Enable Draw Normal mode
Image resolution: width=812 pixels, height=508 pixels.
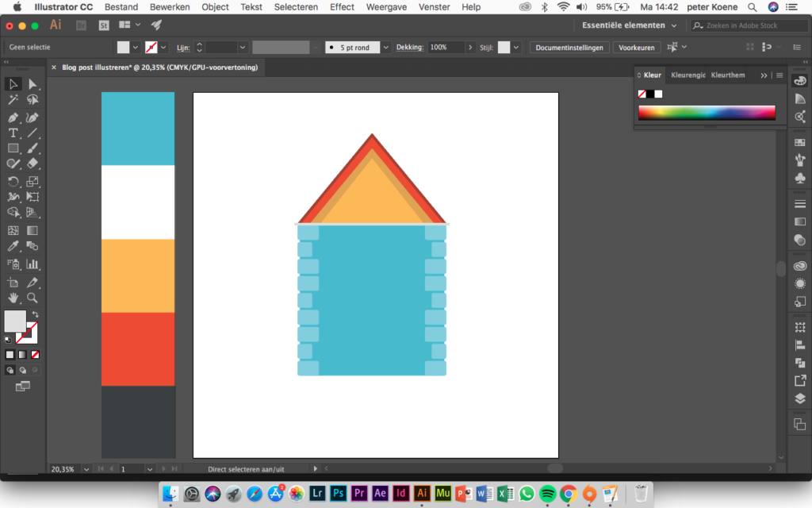[10, 370]
